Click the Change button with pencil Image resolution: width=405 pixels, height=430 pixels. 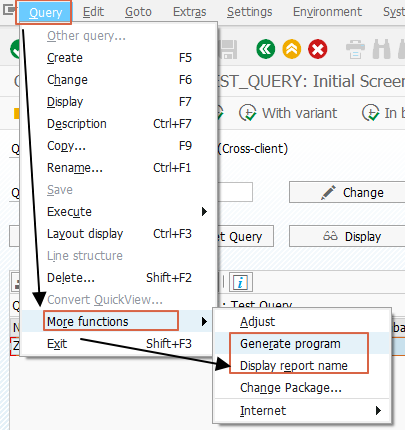347,192
